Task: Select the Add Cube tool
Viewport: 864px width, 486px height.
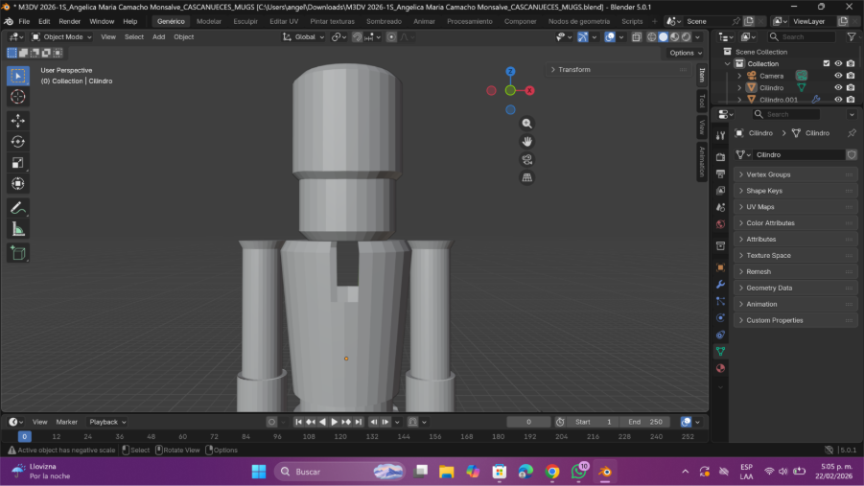Action: 18,253
